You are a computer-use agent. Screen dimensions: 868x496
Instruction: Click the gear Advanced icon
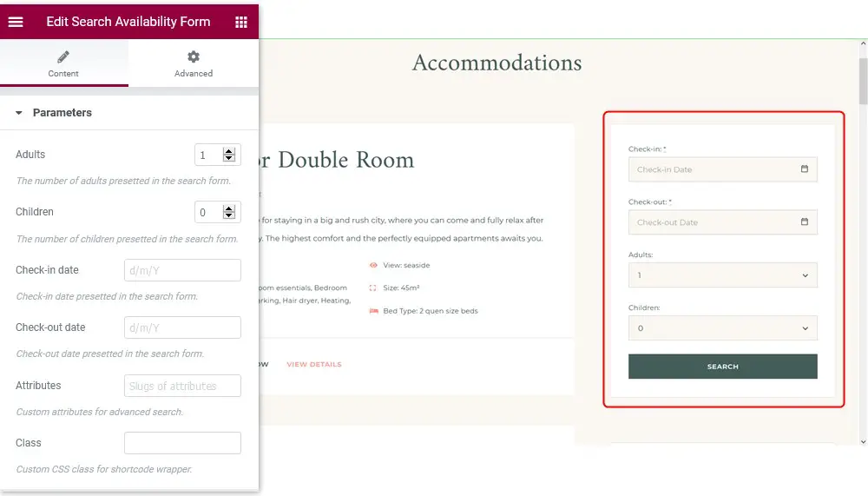pos(194,57)
